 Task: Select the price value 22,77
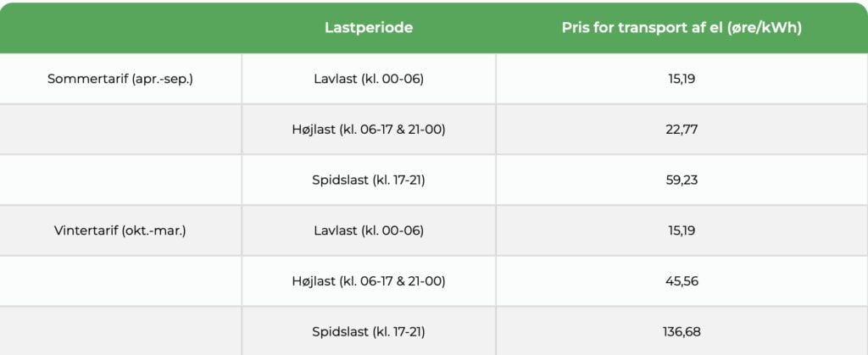(682, 130)
